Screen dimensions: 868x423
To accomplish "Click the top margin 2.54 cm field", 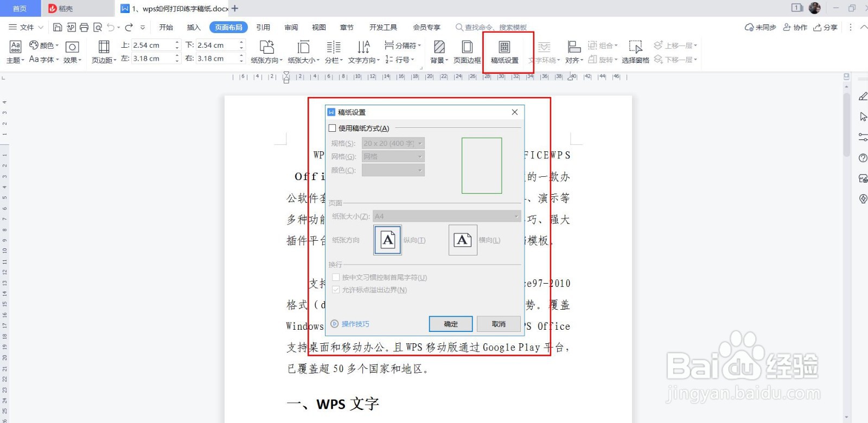I will pos(152,45).
